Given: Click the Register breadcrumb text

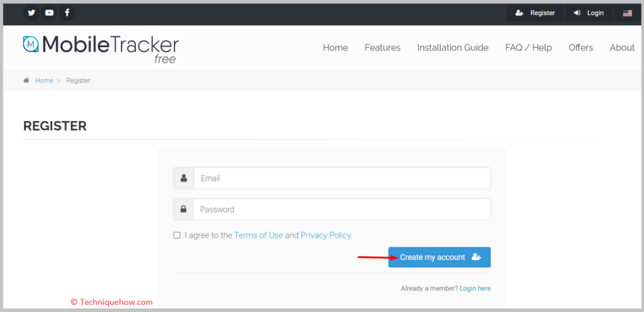Looking at the screenshot, I should pyautogui.click(x=78, y=81).
